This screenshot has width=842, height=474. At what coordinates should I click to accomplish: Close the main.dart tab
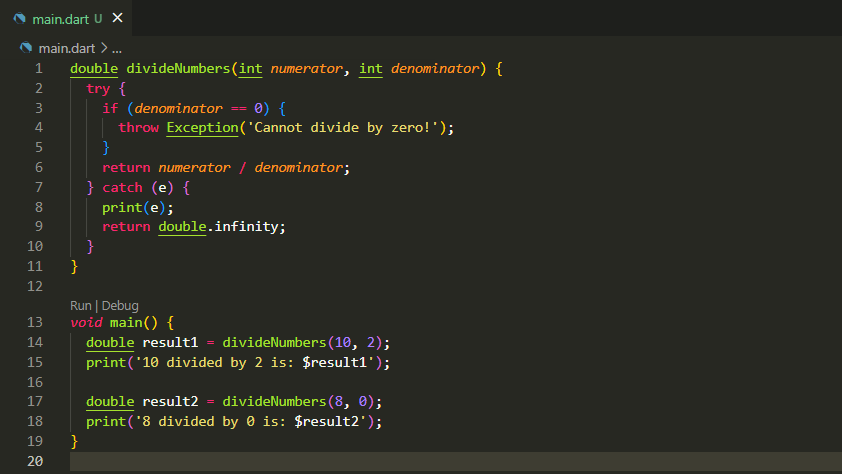118,18
